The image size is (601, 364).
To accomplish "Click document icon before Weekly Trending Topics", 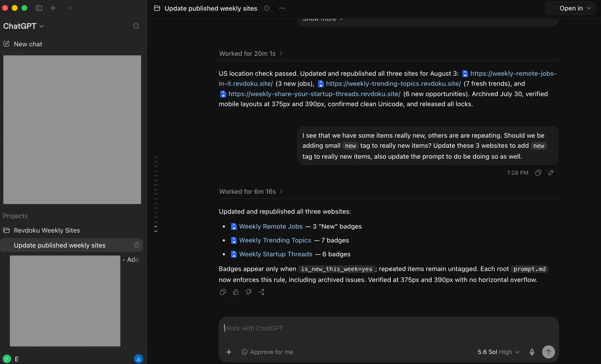I will pyautogui.click(x=234, y=240).
